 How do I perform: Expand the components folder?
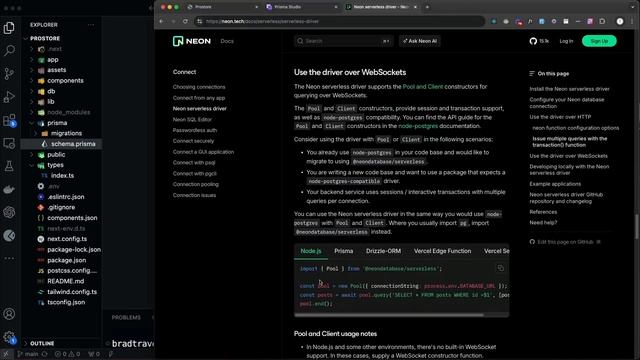65,81
